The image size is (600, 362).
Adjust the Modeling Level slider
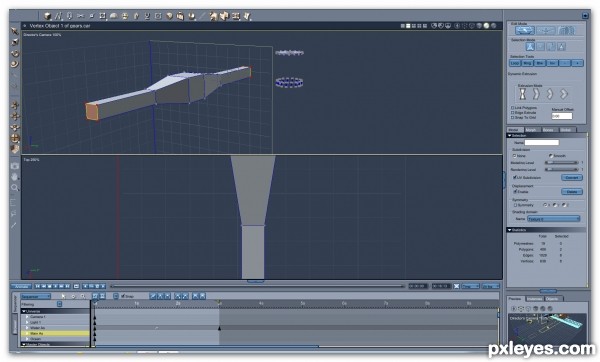click(x=562, y=163)
